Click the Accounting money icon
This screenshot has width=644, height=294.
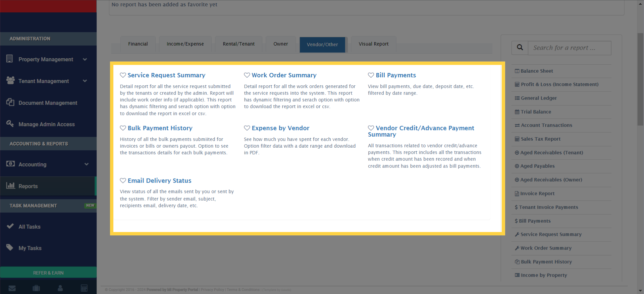click(x=10, y=164)
